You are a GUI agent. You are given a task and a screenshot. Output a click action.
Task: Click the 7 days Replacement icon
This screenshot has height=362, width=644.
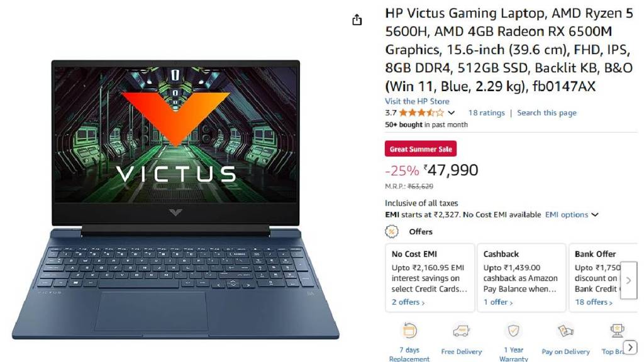(409, 331)
